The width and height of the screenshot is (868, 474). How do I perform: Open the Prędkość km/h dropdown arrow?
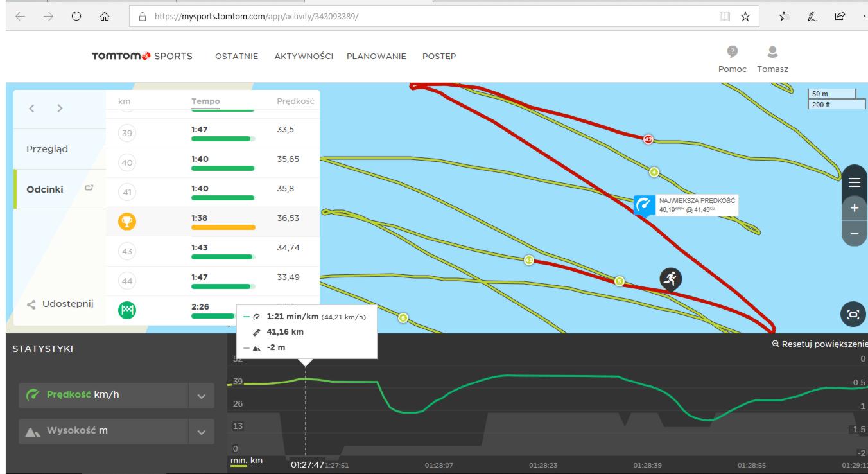click(201, 396)
